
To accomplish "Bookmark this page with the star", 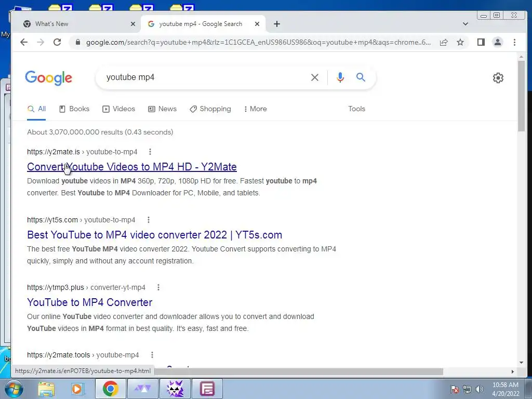I will click(x=460, y=42).
